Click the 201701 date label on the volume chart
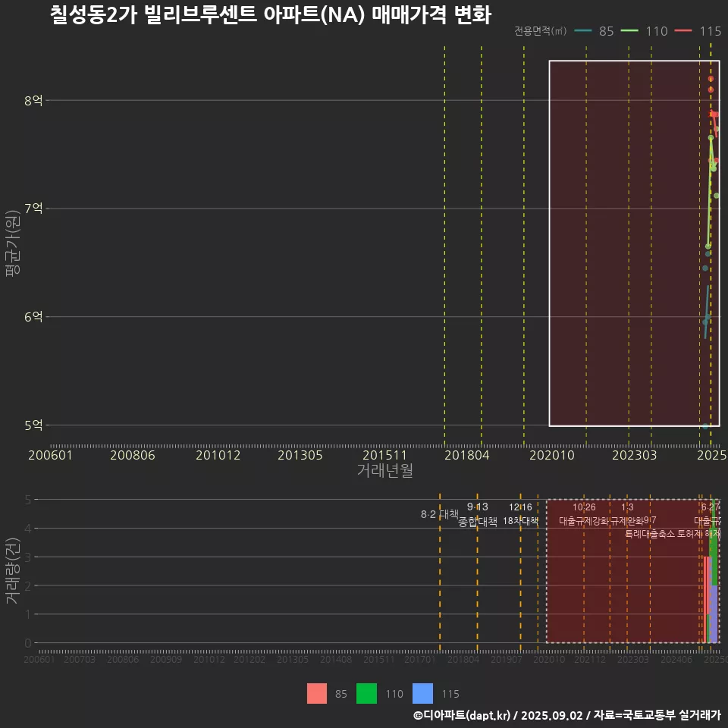728x728 pixels. pyautogui.click(x=419, y=659)
